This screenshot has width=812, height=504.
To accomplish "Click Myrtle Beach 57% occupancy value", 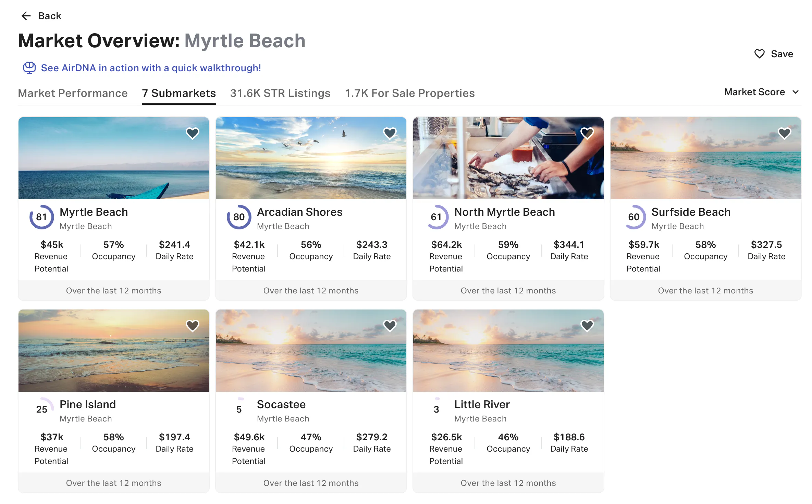I will [114, 244].
